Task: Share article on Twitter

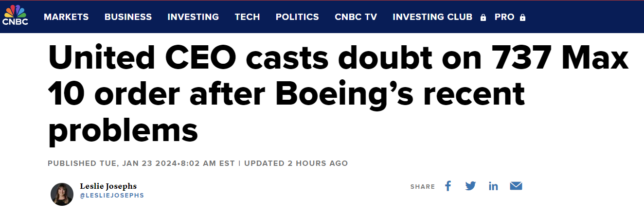Action: [x=470, y=186]
